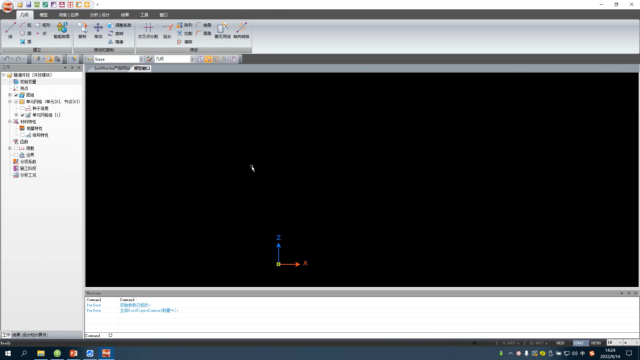Click the Mirror (镜像) tool
The image size is (640, 360).
point(116,42)
